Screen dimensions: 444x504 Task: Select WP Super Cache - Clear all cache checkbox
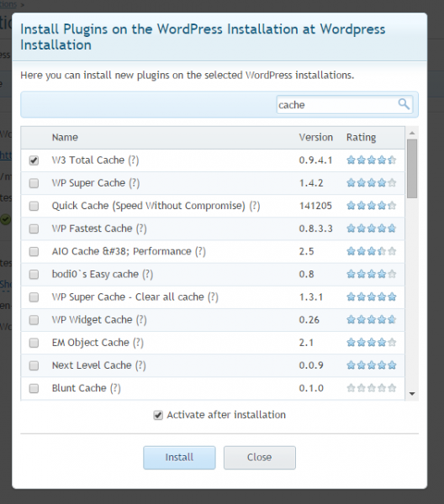(x=34, y=297)
